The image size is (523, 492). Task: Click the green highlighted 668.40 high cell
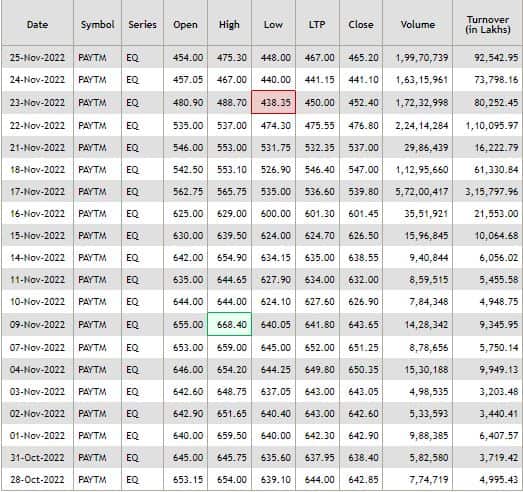[229, 324]
